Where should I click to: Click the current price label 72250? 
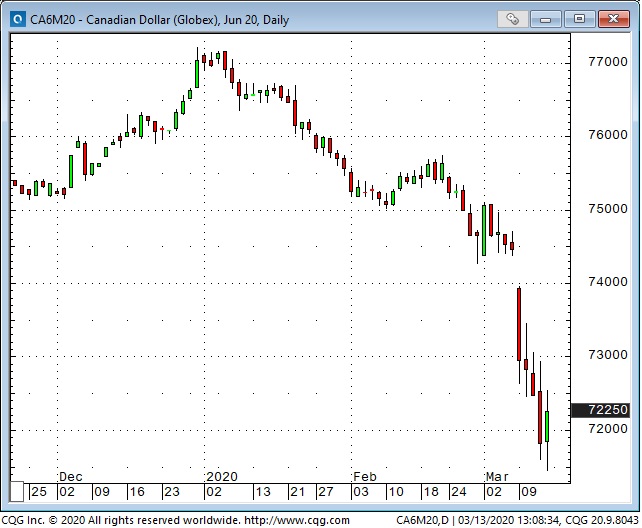tap(600, 410)
